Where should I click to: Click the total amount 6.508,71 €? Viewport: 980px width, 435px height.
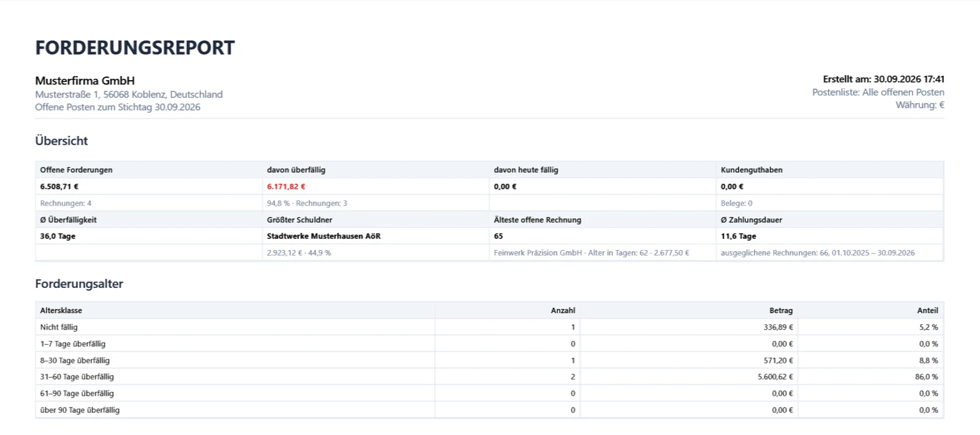click(x=59, y=186)
